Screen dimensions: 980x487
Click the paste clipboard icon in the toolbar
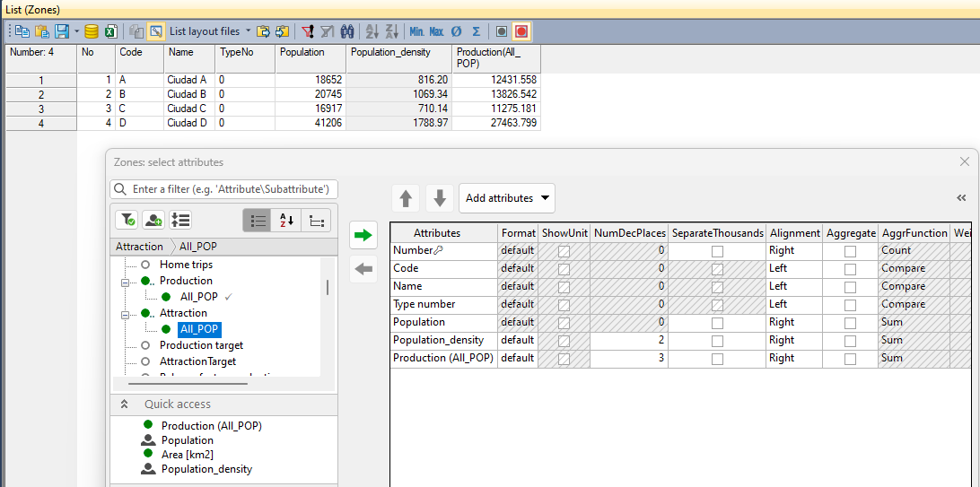(42, 31)
